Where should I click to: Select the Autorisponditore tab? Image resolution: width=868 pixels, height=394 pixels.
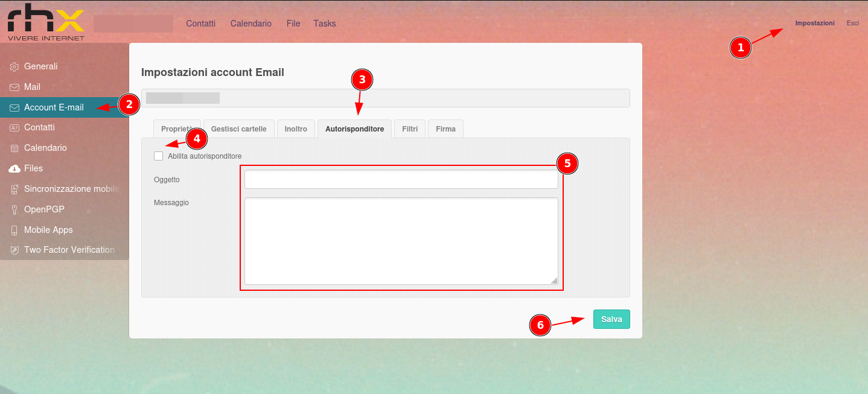point(354,129)
